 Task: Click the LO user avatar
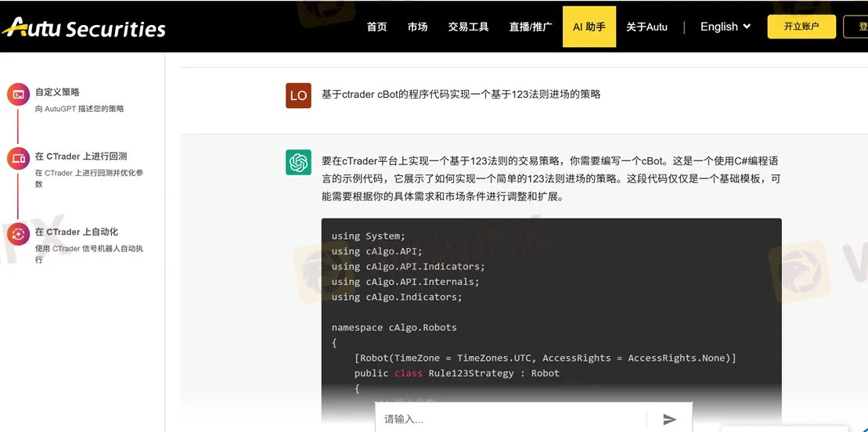coord(298,95)
